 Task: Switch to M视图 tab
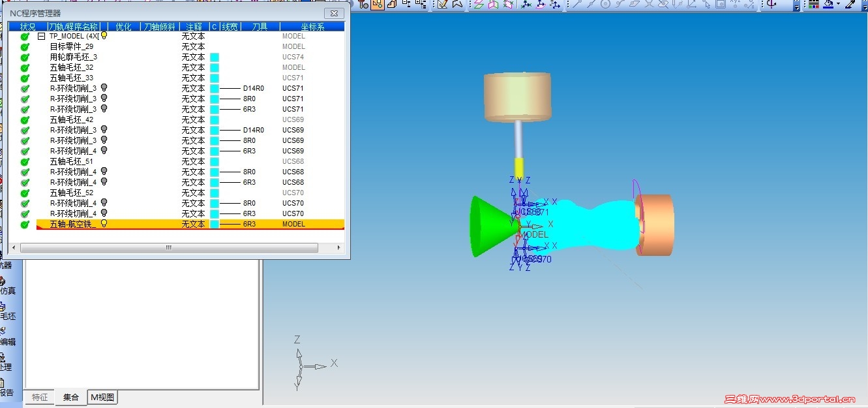[102, 397]
